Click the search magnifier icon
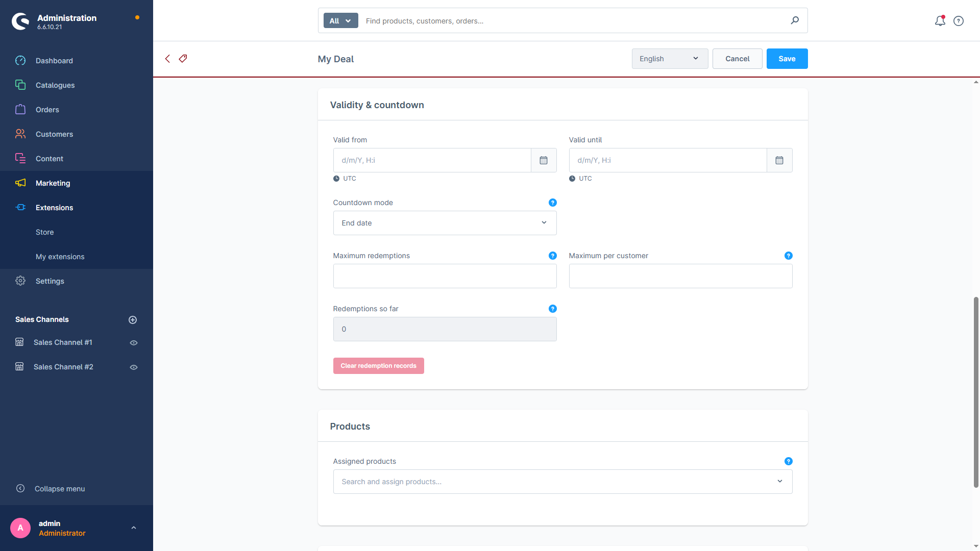 coord(795,20)
